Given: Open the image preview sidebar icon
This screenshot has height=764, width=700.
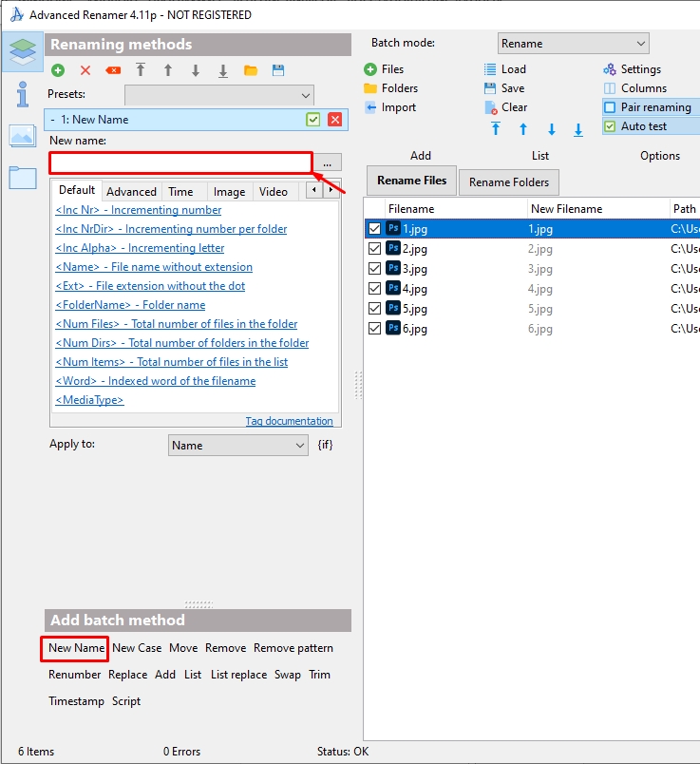Looking at the screenshot, I should coord(23,136).
